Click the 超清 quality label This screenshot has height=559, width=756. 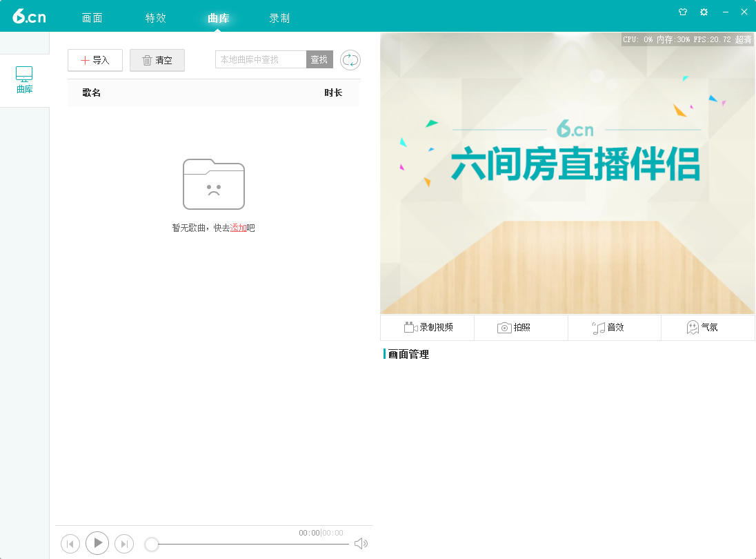[x=743, y=39]
